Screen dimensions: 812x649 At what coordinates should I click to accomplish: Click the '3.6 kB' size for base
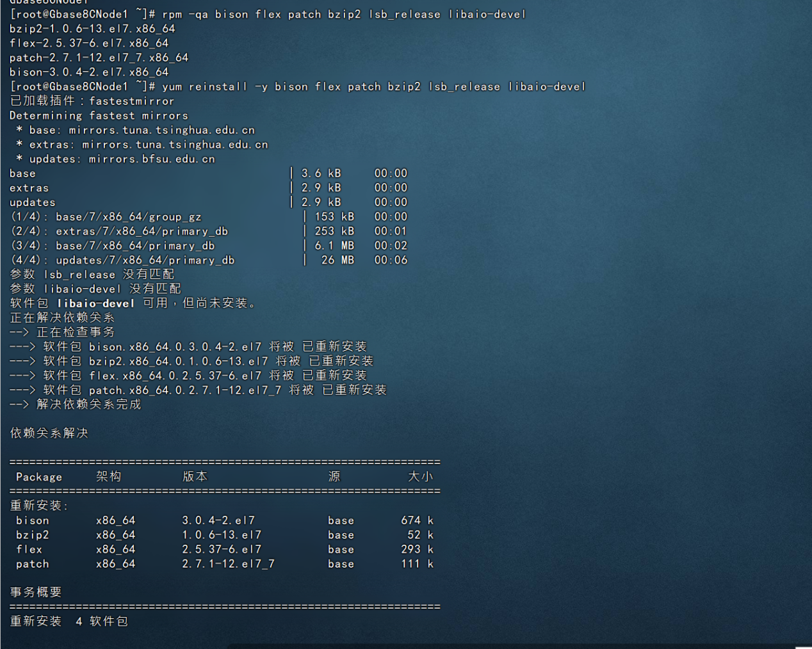pos(321,173)
